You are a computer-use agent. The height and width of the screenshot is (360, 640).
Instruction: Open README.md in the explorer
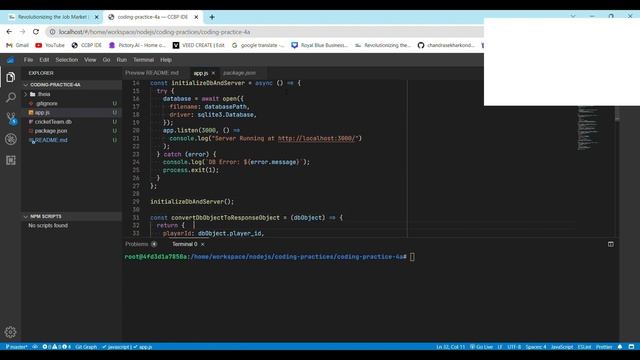[x=71, y=140]
